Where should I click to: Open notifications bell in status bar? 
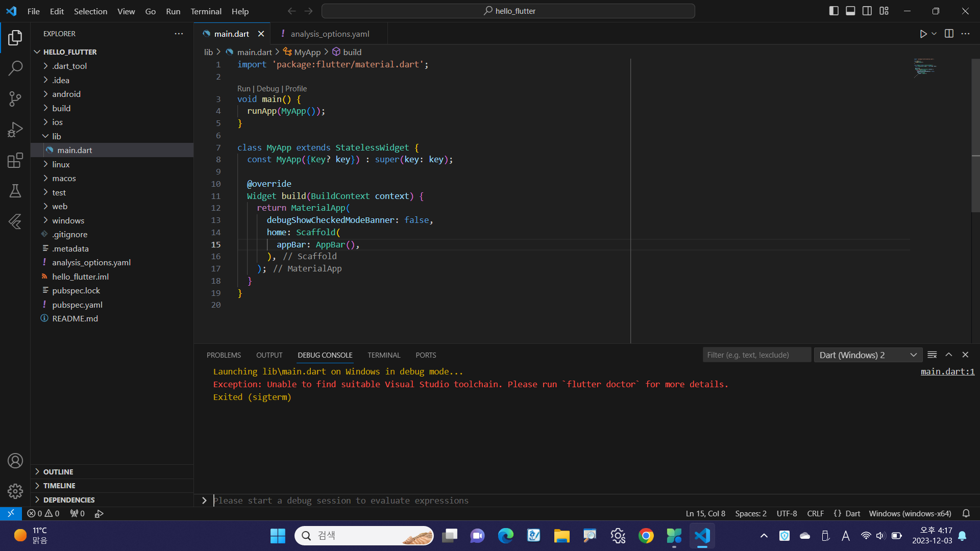click(966, 514)
